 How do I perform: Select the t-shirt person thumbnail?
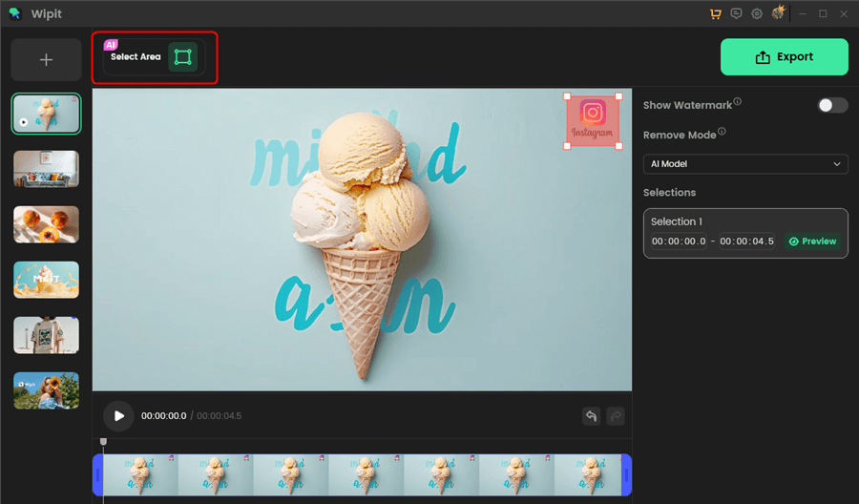click(46, 335)
